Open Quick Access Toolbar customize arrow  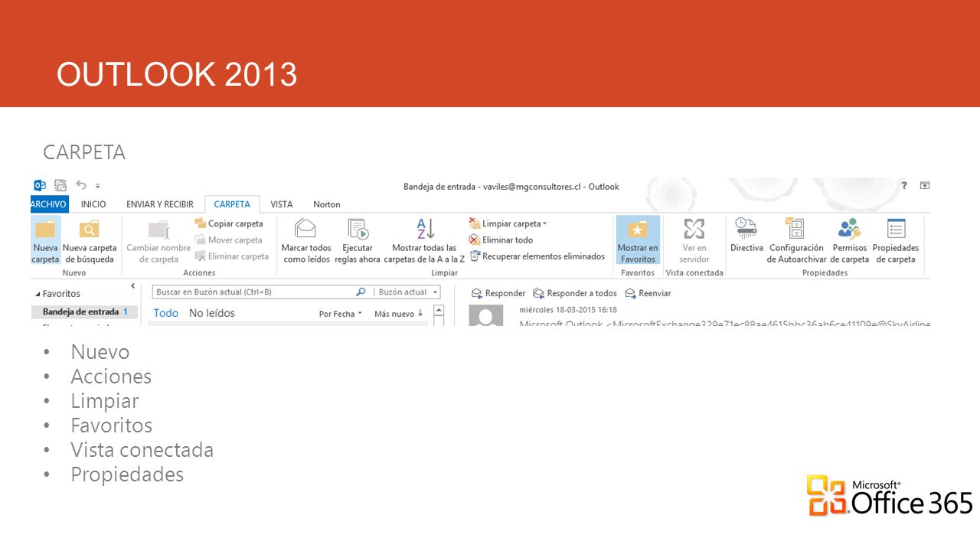coord(98,186)
